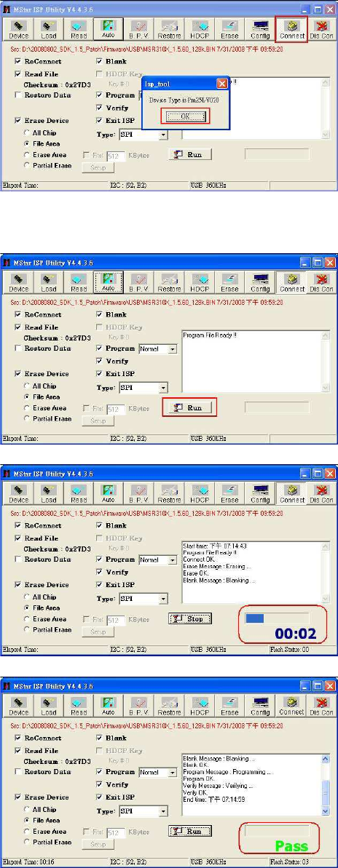Select Erase Area radio in window with Stop button
338x868 pixels.
point(27,619)
